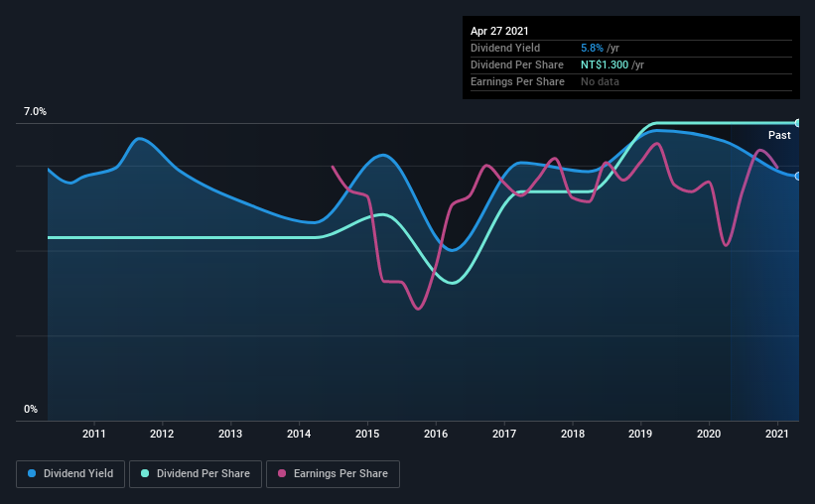Select the 2015 tick on the time axis
Image resolution: width=815 pixels, height=504 pixels.
tap(367, 434)
